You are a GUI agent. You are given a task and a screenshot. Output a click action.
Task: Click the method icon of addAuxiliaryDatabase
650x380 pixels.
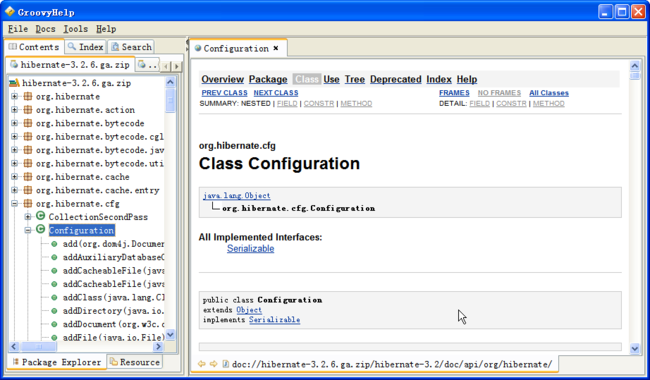[x=54, y=257]
